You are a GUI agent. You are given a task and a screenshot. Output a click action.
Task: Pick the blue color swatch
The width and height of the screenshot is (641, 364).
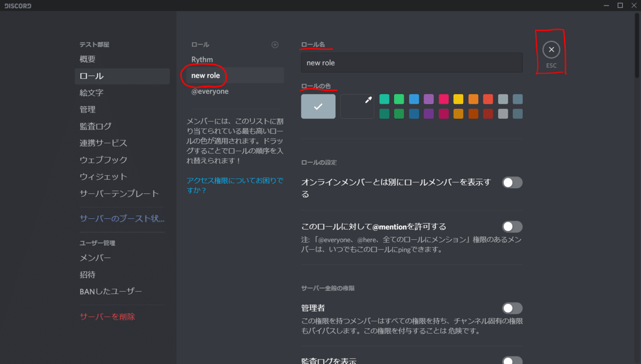(x=414, y=99)
